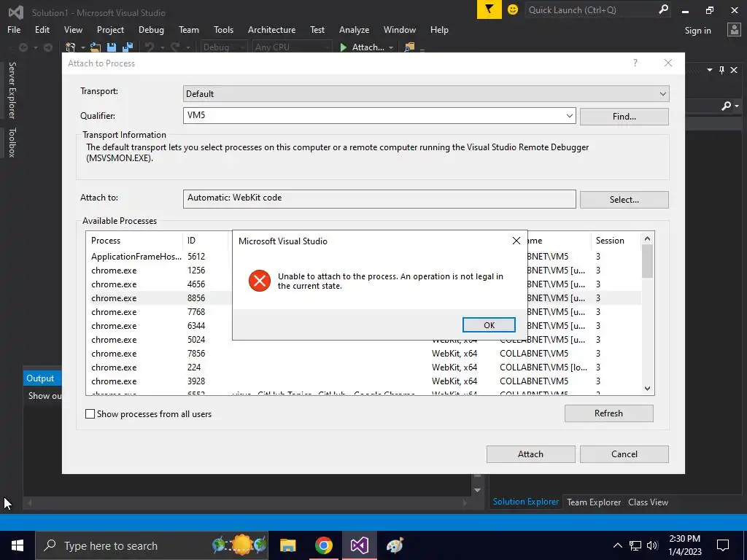
Task: Click the Navigate Backward toolbar icon
Action: pos(23,47)
